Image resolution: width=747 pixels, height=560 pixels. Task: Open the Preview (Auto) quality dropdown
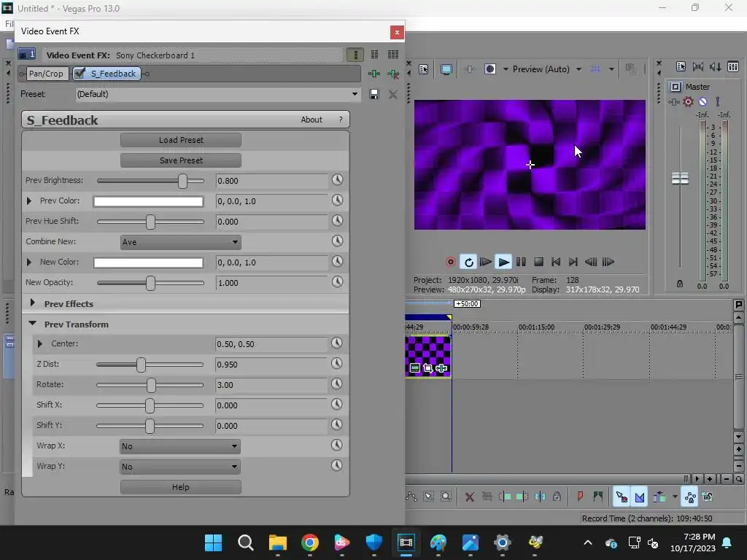click(546, 69)
